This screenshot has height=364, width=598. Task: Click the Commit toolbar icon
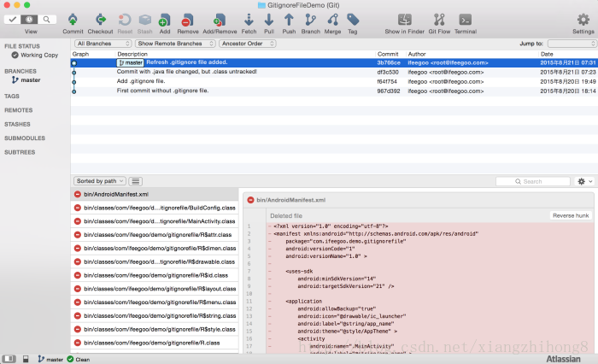[x=73, y=20]
